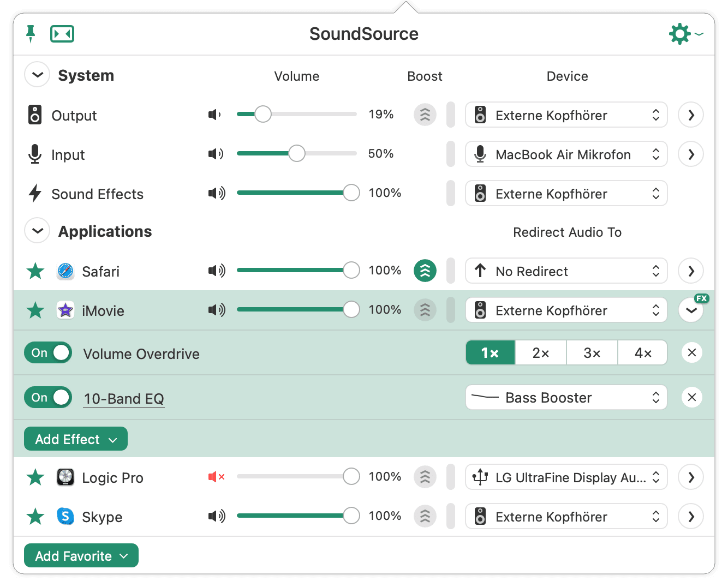
Task: Adjust the Input volume slider
Action: coord(297,153)
